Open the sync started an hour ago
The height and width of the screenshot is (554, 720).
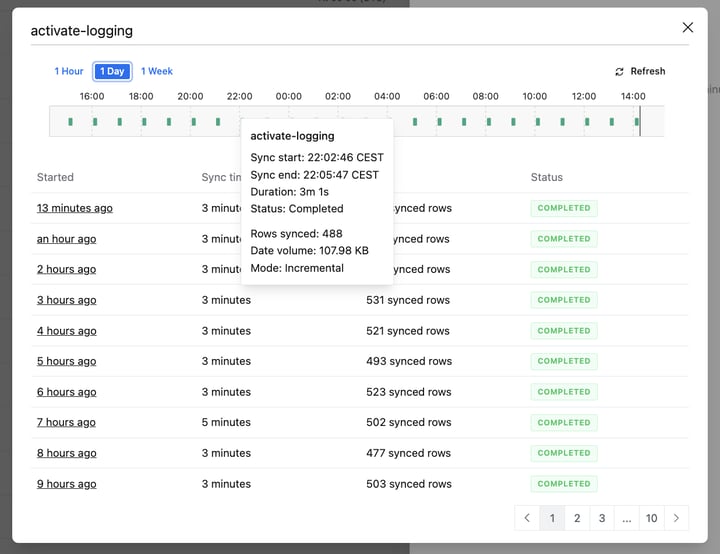click(67, 239)
